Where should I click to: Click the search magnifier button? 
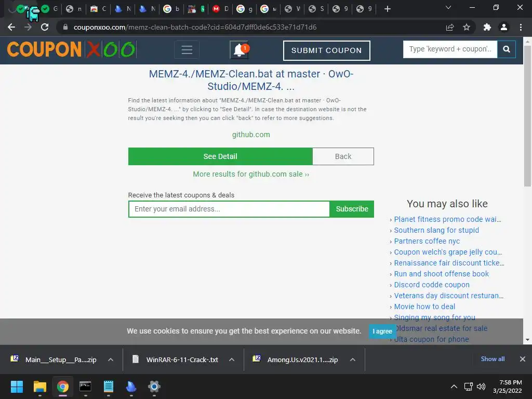(x=506, y=49)
